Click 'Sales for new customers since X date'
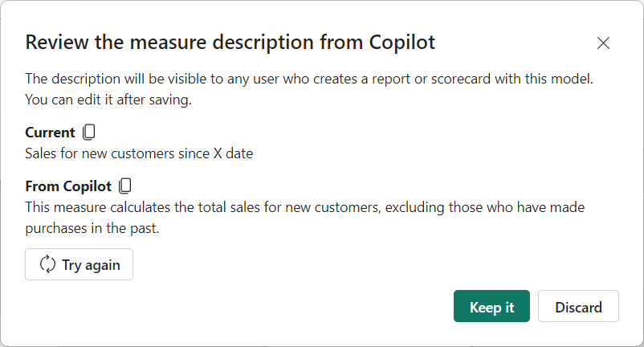The width and height of the screenshot is (644, 347). (139, 153)
